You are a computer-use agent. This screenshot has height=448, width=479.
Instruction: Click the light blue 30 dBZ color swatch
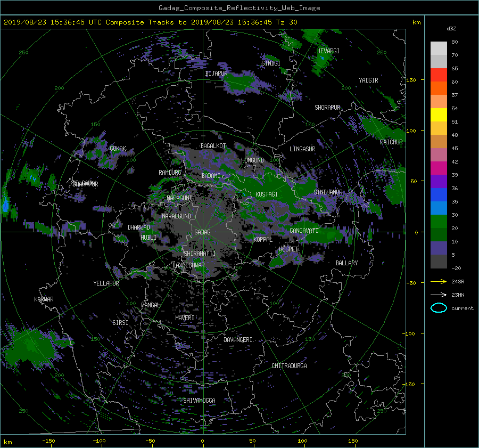point(439,208)
